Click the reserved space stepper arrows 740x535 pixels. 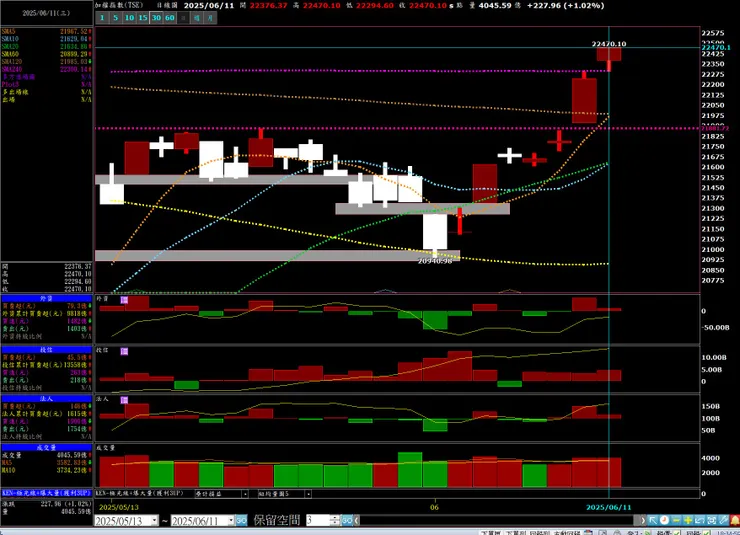335,520
